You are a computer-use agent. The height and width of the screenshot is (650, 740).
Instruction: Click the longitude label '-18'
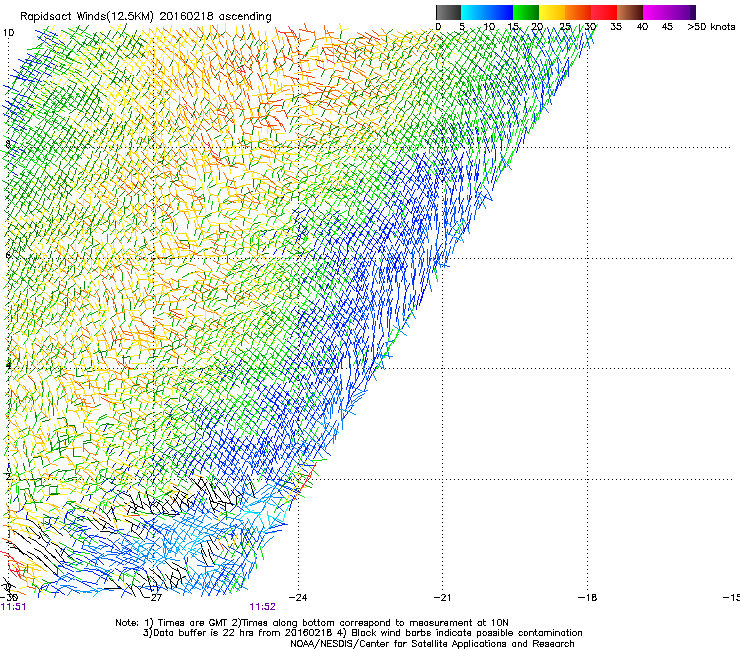coord(588,597)
